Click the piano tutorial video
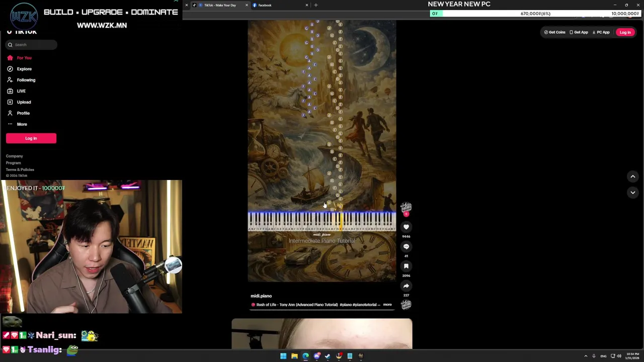644x362 pixels. coord(322,151)
